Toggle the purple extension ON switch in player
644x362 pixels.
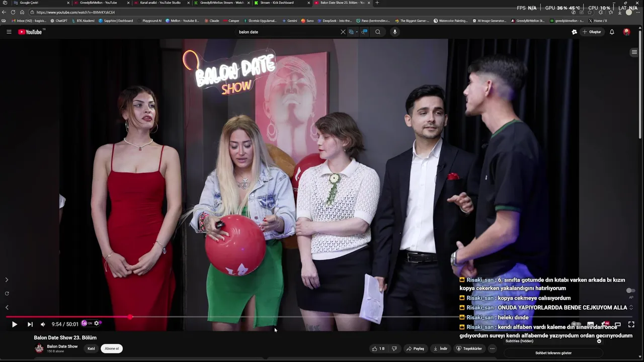pos(87,323)
